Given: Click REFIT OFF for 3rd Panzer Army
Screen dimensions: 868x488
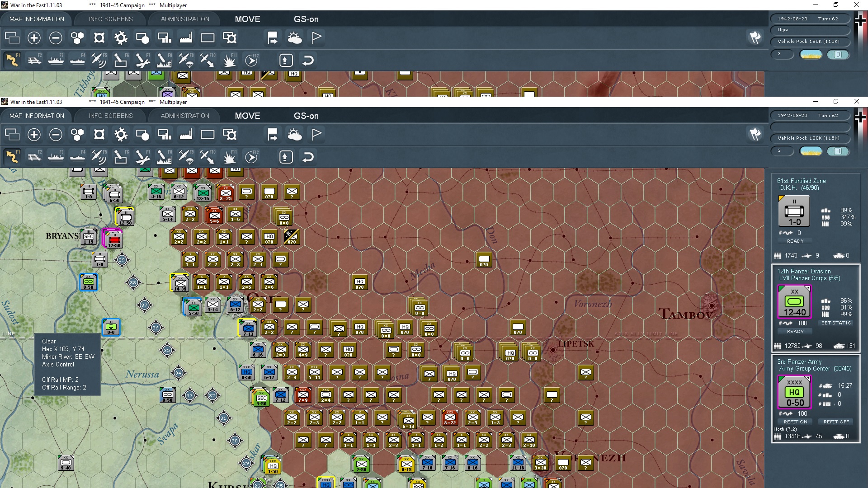Looking at the screenshot, I should pos(836,422).
